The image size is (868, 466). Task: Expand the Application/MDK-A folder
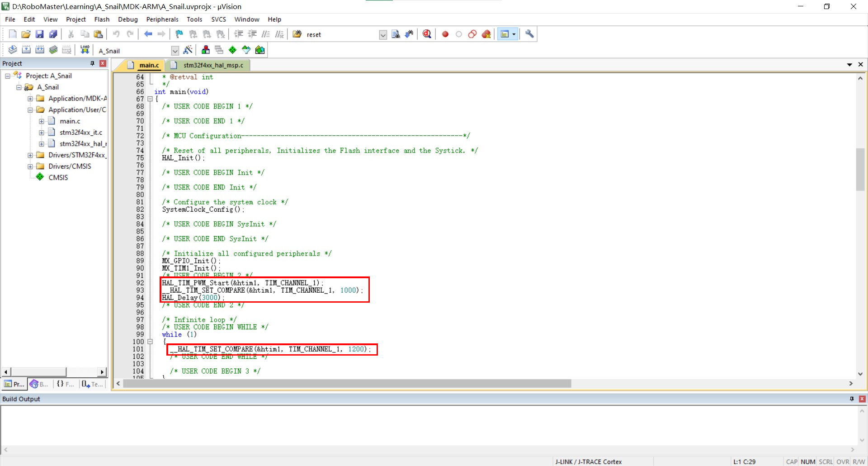[30, 99]
